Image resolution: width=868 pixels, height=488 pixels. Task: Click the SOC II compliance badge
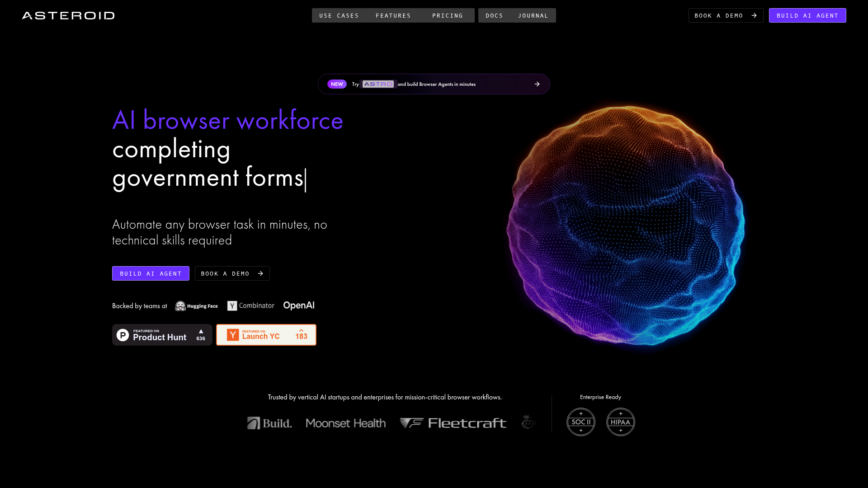[581, 422]
